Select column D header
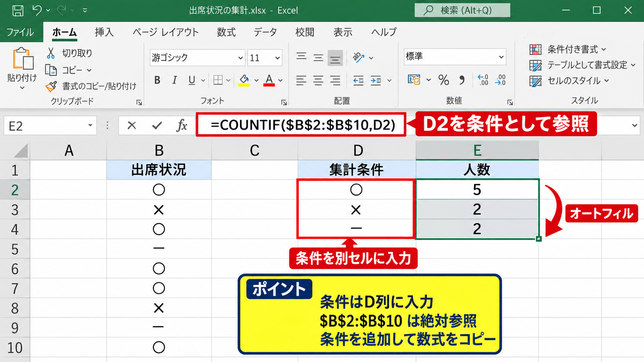Image resolution: width=644 pixels, height=362 pixels. click(357, 150)
